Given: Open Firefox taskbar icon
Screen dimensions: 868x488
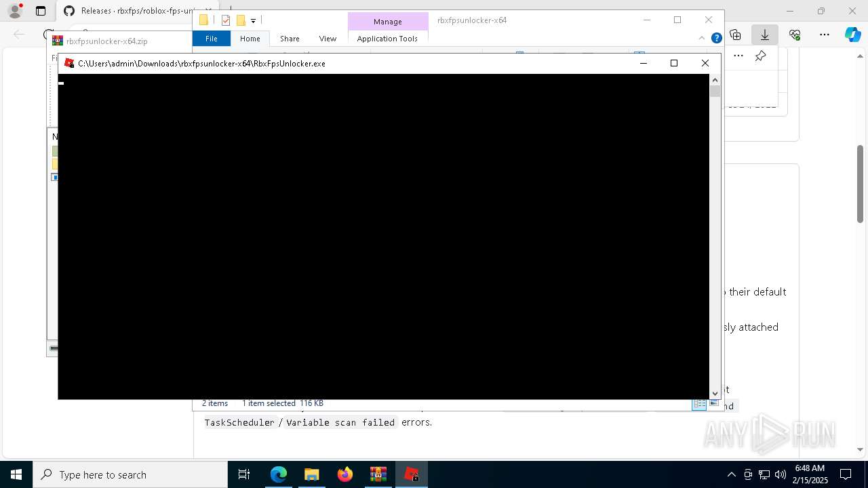Looking at the screenshot, I should click(345, 474).
